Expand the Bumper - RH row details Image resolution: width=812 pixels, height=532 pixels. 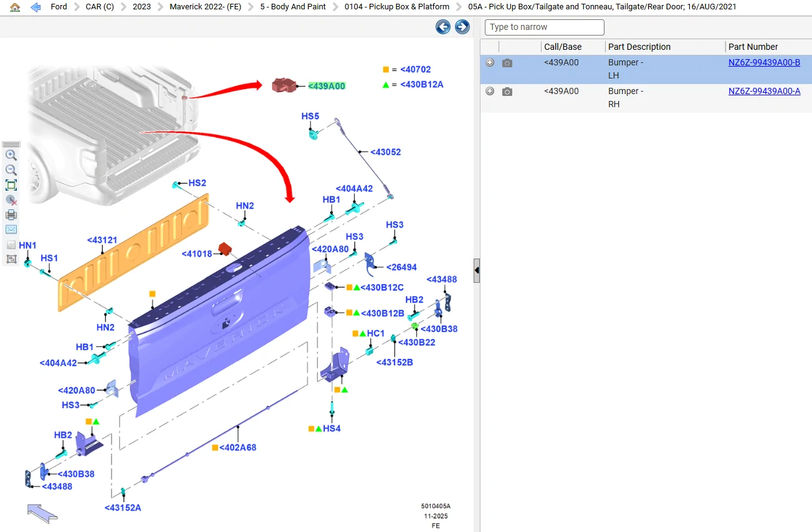[490, 91]
